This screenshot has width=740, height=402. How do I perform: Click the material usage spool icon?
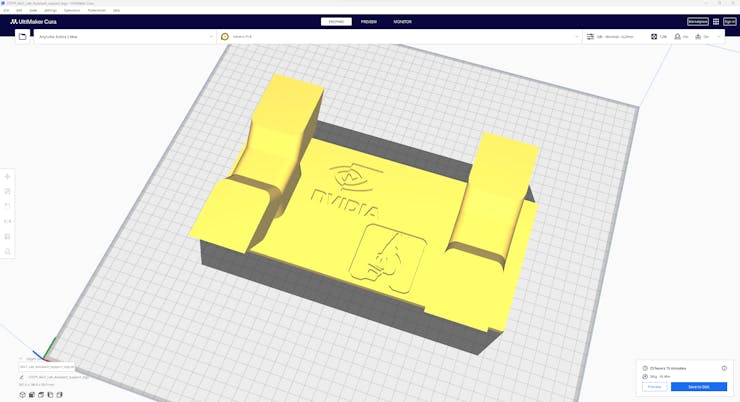(x=645, y=377)
